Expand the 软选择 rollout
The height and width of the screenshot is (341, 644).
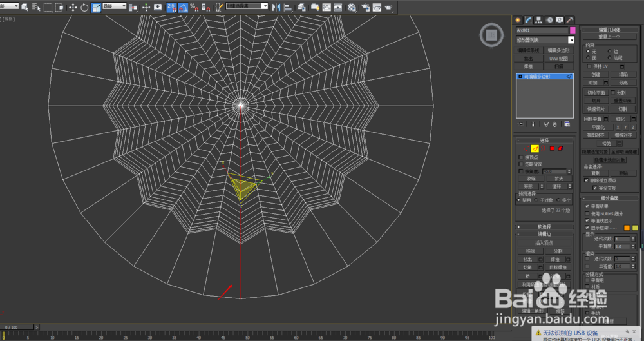(545, 227)
